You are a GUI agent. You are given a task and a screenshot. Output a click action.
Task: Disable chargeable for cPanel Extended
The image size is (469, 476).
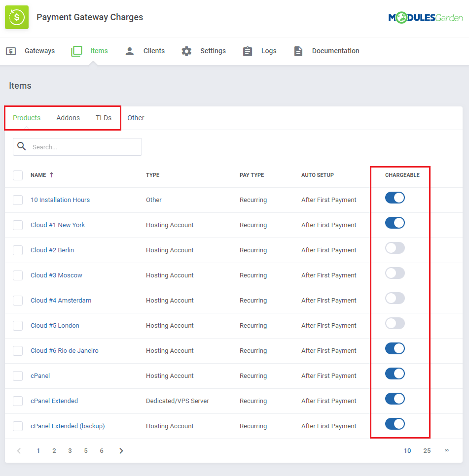click(395, 399)
